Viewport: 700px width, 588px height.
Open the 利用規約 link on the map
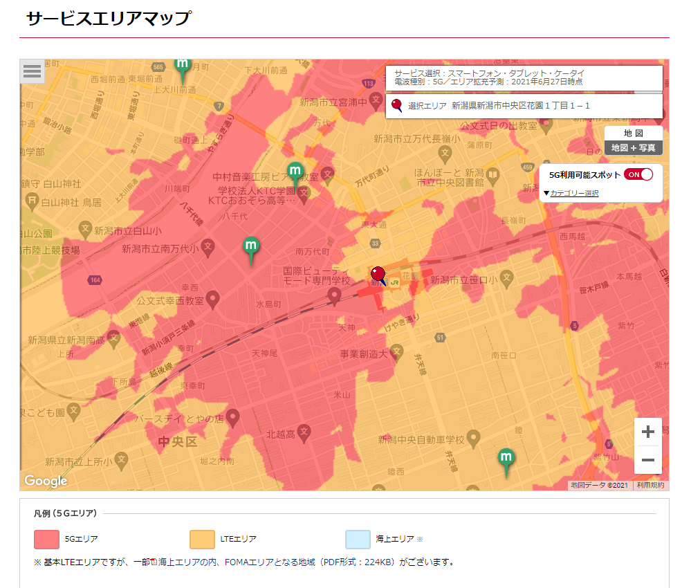[650, 486]
